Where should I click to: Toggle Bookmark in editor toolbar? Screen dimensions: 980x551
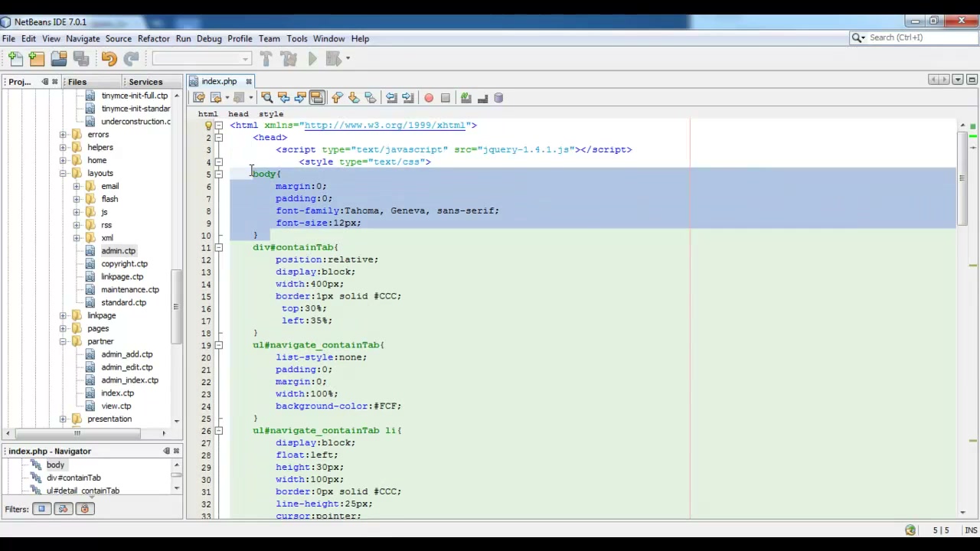pos(371,98)
